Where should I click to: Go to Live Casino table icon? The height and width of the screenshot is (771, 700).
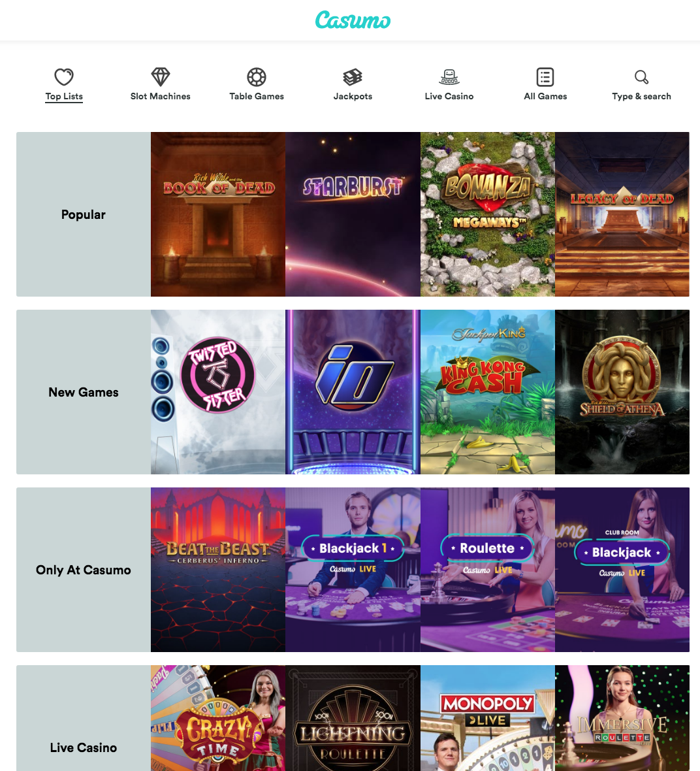click(449, 76)
